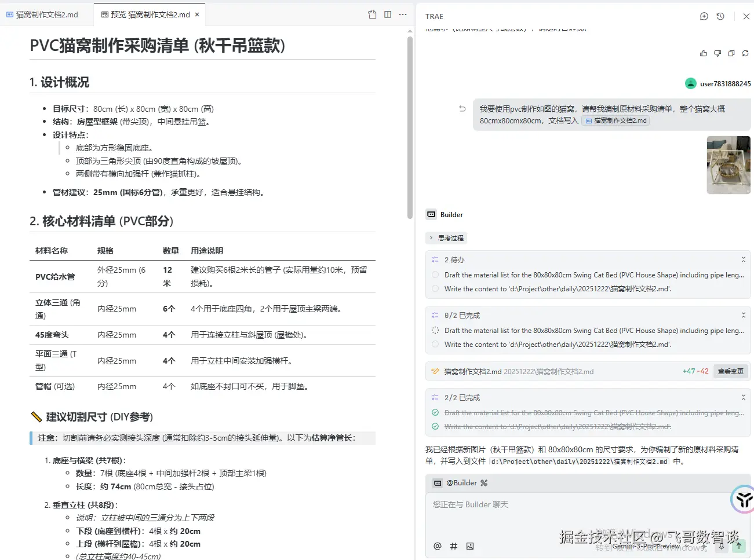Select the @Builder agent chip
The height and width of the screenshot is (560, 754).
click(x=456, y=483)
